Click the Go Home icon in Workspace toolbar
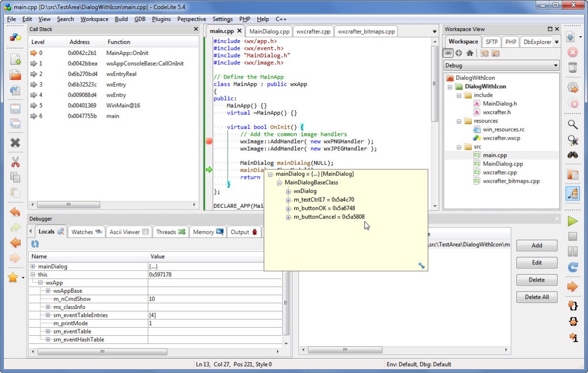This screenshot has width=588, height=373. click(470, 53)
